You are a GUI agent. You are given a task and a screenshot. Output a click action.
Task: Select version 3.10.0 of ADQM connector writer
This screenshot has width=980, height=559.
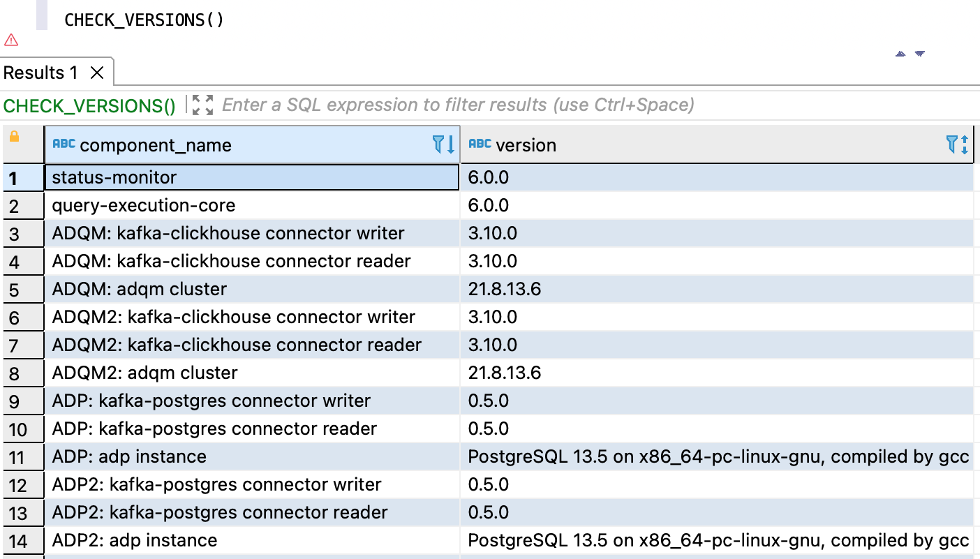tap(717, 233)
